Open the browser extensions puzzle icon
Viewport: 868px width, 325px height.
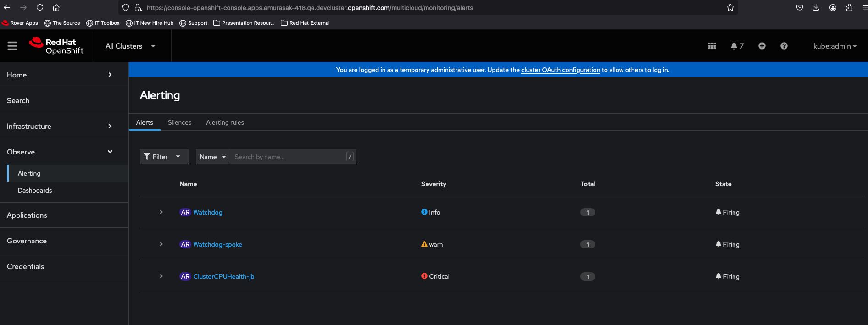tap(849, 7)
